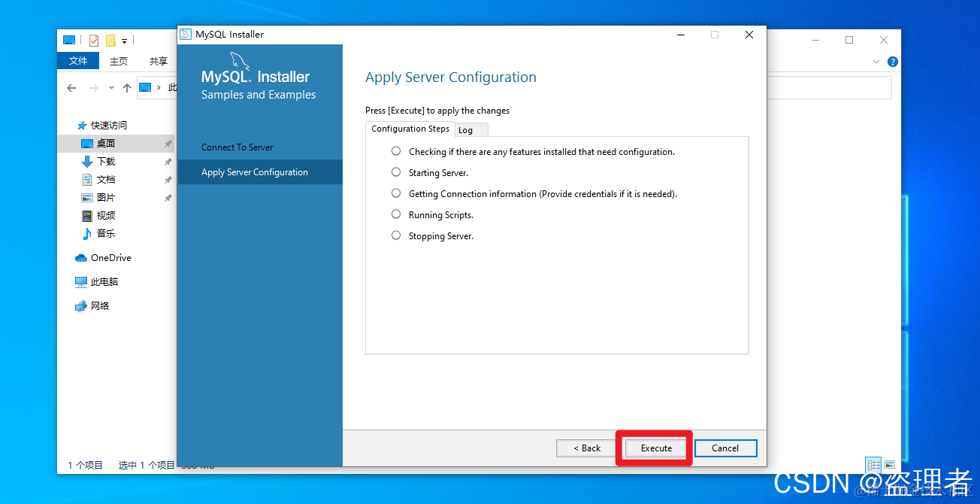Image resolution: width=980 pixels, height=504 pixels.
Task: Open recent locations dropdown in Explorer
Action: point(112,88)
